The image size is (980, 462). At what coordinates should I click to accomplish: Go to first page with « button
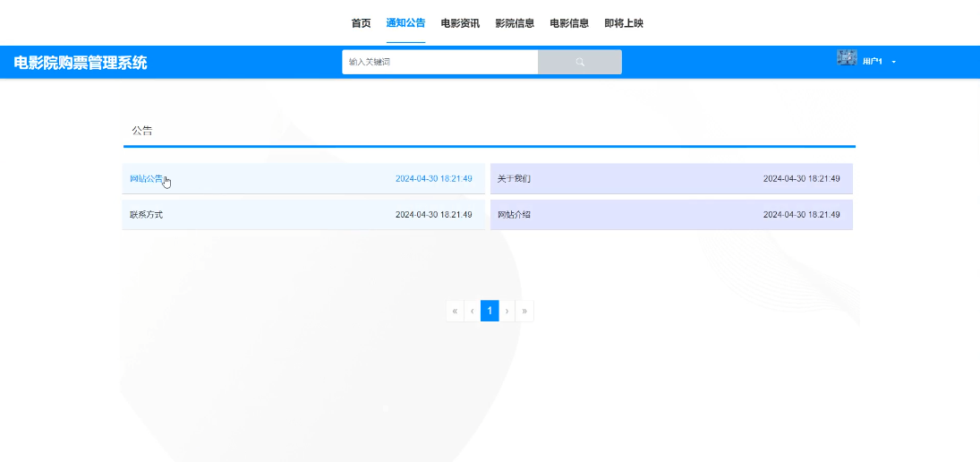455,311
